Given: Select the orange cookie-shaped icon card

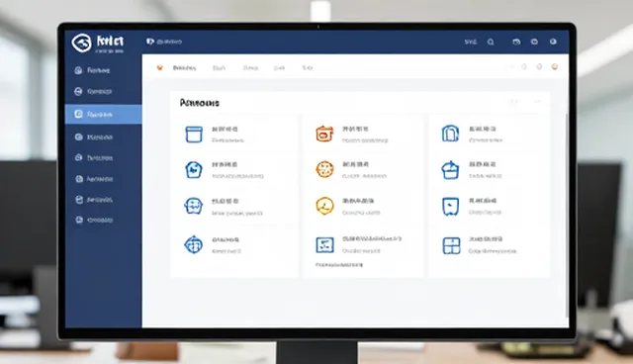Looking at the screenshot, I should tap(324, 169).
